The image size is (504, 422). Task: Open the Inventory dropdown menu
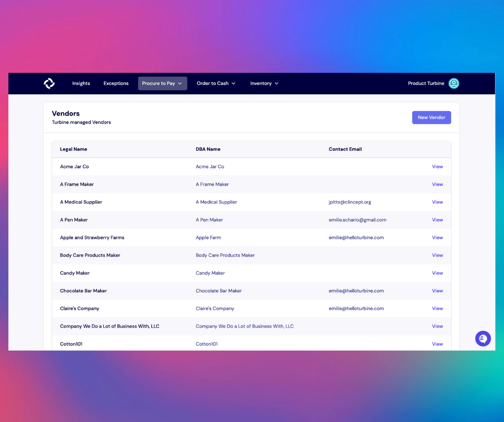pos(264,83)
